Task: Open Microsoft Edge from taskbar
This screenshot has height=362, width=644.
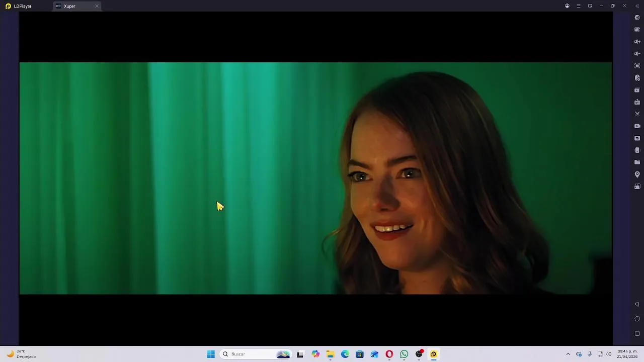Action: tap(345, 354)
